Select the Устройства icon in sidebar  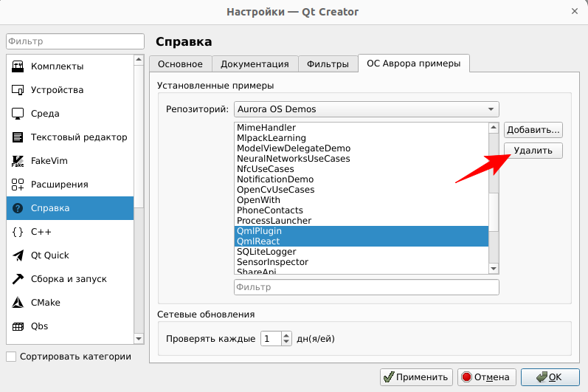pyautogui.click(x=18, y=90)
